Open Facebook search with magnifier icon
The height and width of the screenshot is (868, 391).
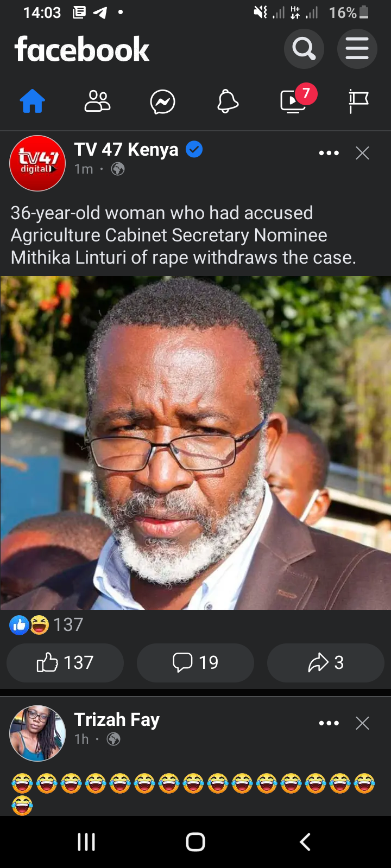click(304, 49)
